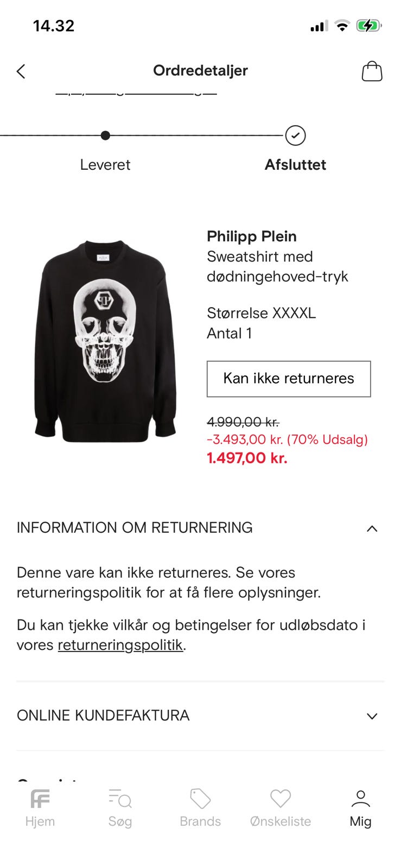Open the Ønskeliste heart icon
Viewport: 401px width, 868px height.
[281, 799]
